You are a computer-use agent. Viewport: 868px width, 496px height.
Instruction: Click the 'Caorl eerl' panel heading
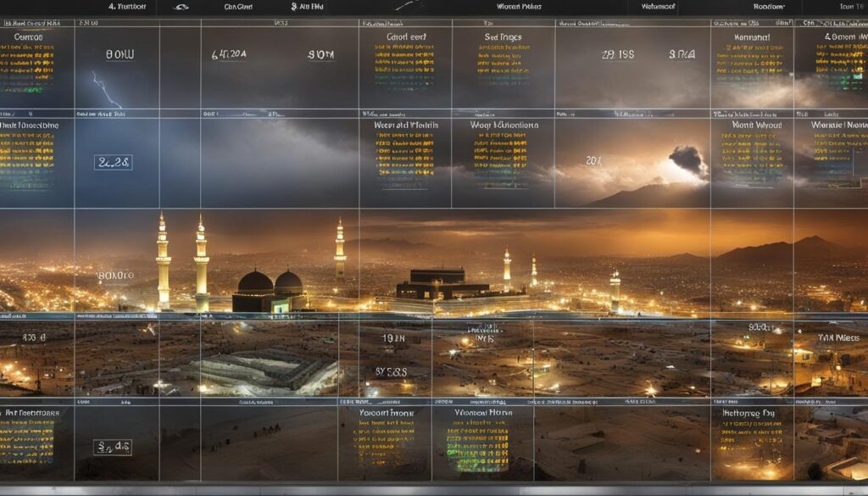click(406, 36)
